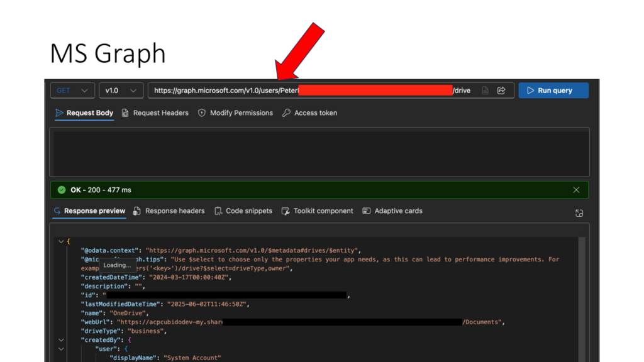This screenshot has height=362, width=644.
Task: Click the shield icon beside Modify Permissions
Action: pos(202,113)
